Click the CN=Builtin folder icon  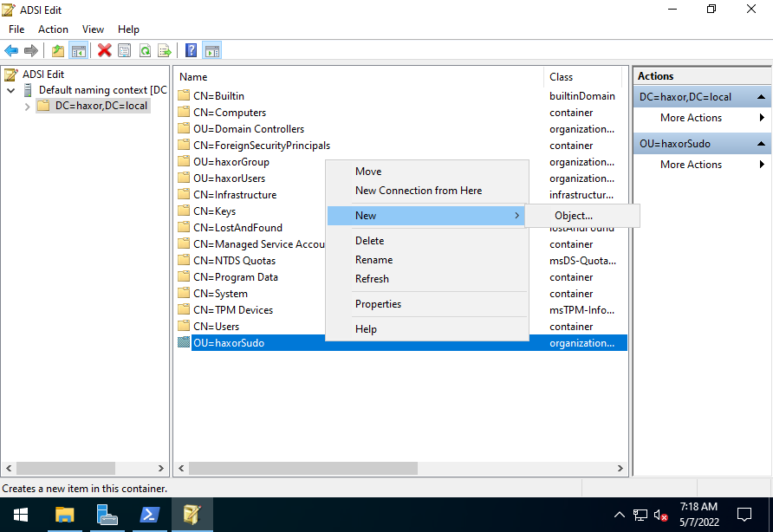click(184, 95)
